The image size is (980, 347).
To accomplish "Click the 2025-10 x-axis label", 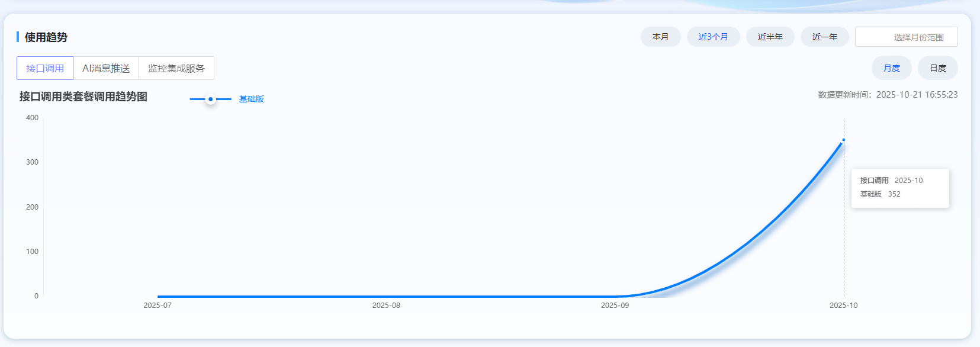I will coord(843,306).
